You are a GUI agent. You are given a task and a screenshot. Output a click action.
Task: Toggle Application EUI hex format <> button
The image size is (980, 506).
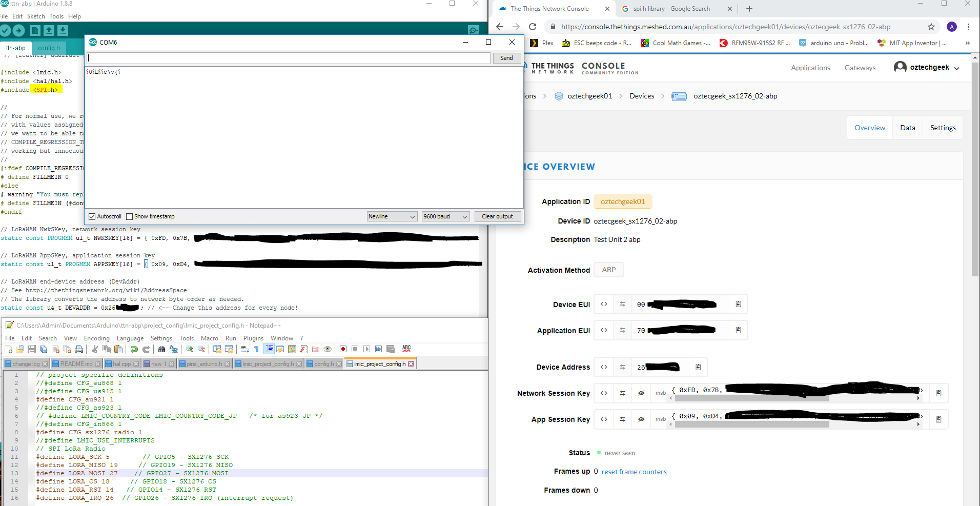(x=604, y=330)
